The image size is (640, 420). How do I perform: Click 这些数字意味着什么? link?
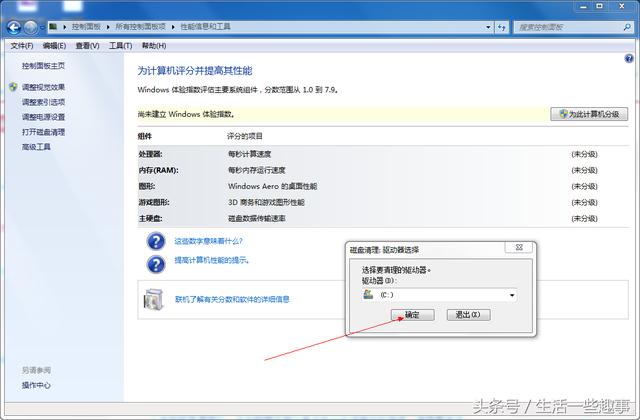pos(209,241)
